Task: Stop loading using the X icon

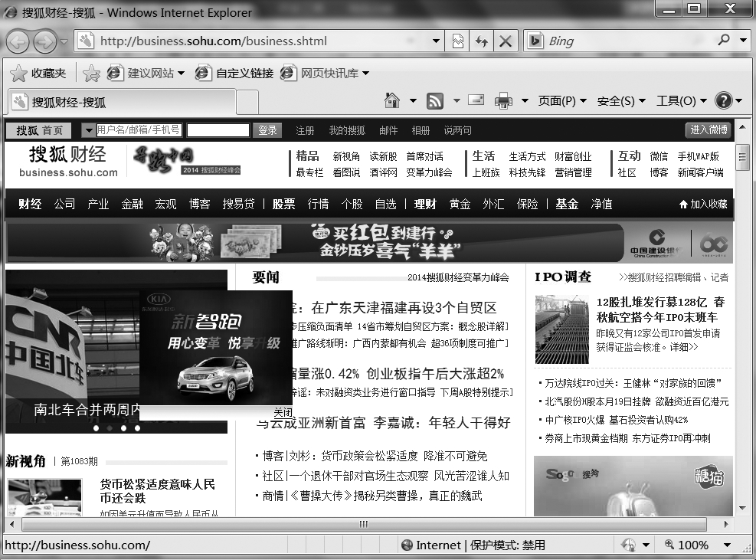Action: coord(506,41)
